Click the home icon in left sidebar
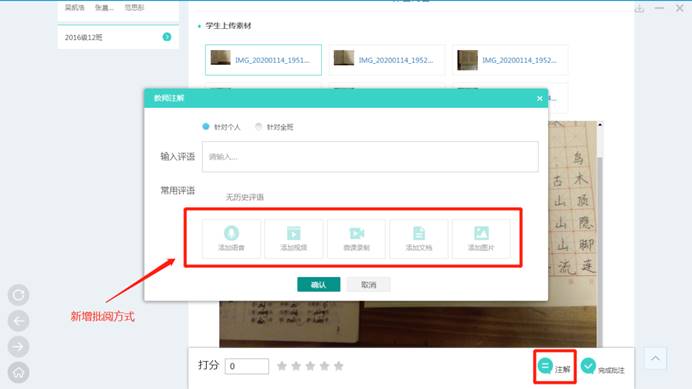The height and width of the screenshot is (389, 692). (x=19, y=373)
